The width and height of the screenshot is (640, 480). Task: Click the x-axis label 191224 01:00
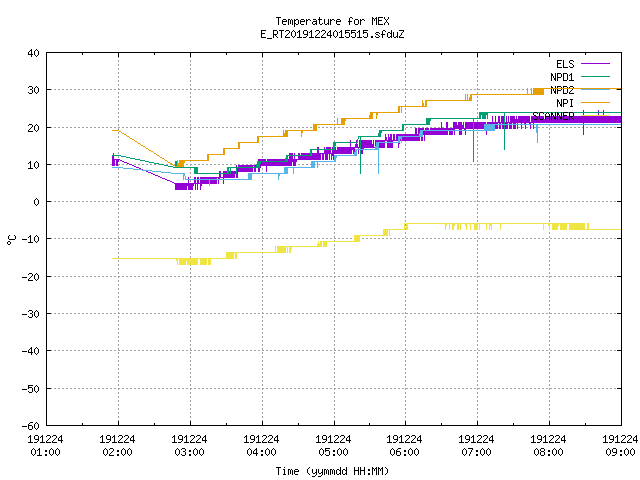coord(45,446)
